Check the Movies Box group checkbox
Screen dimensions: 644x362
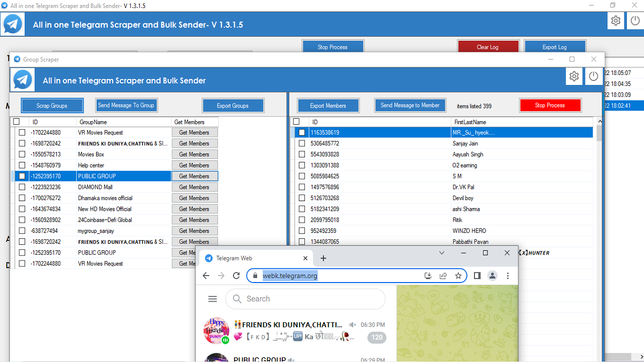[x=22, y=154]
